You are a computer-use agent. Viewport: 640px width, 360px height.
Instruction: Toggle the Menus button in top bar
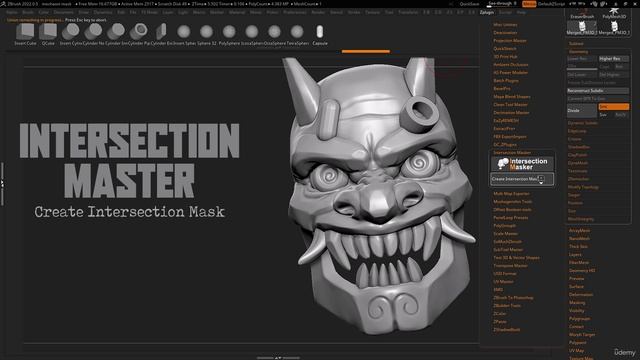529,4
